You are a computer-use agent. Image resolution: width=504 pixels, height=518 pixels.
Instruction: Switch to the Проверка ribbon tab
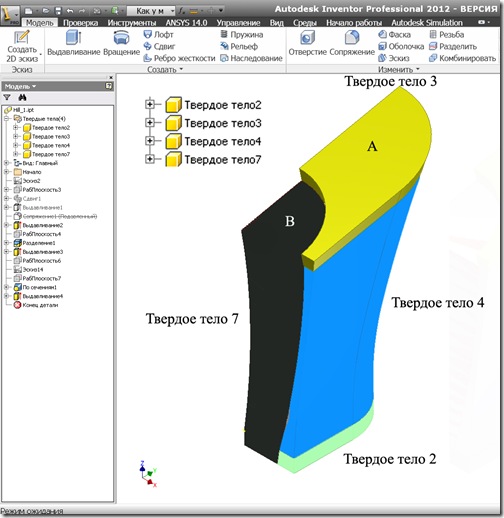81,23
